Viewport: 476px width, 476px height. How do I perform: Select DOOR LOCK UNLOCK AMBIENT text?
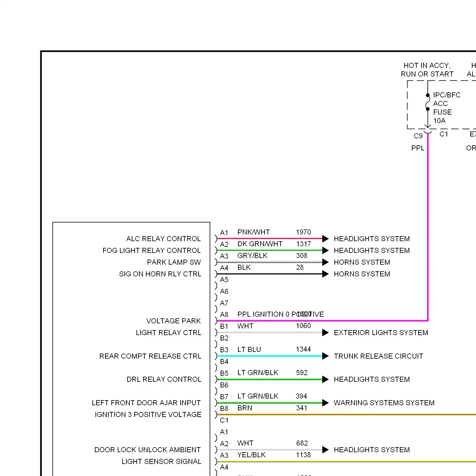click(x=148, y=450)
